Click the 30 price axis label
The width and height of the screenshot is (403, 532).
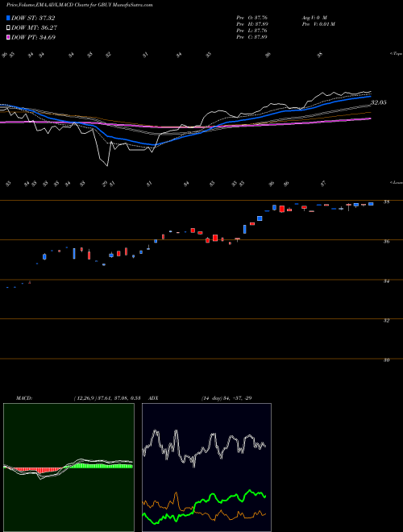coord(386,360)
